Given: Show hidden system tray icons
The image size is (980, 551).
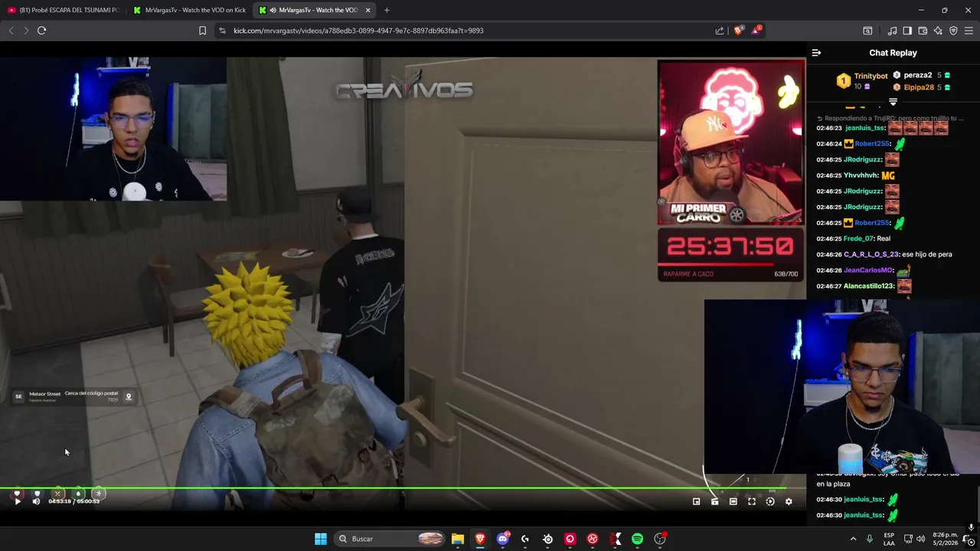Looking at the screenshot, I should tap(853, 539).
